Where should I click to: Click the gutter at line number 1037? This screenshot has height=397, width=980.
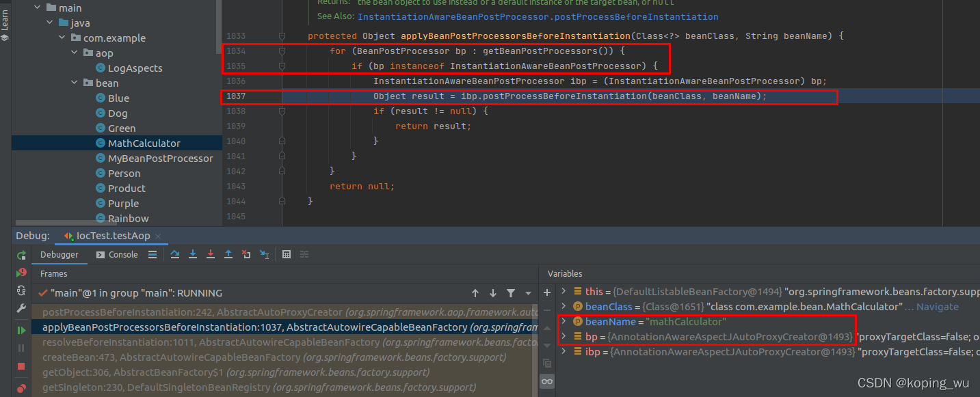(235, 96)
